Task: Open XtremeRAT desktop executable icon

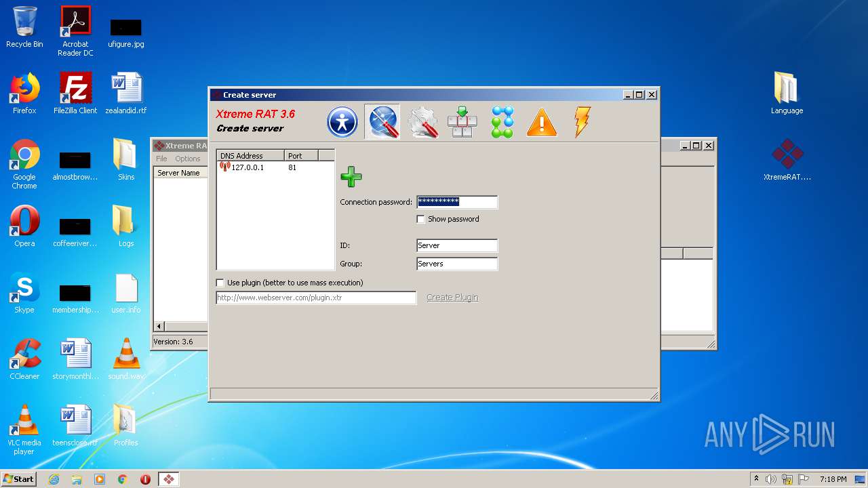Action: point(787,160)
